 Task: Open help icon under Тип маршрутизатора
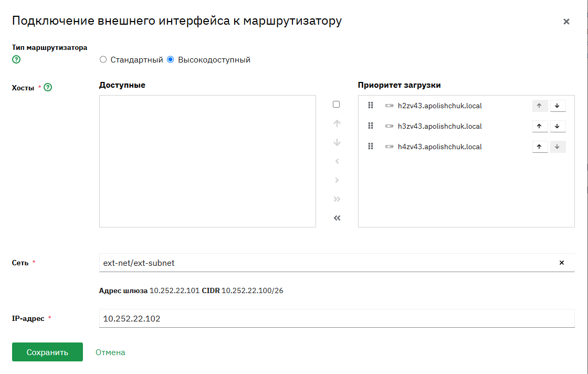16,59
